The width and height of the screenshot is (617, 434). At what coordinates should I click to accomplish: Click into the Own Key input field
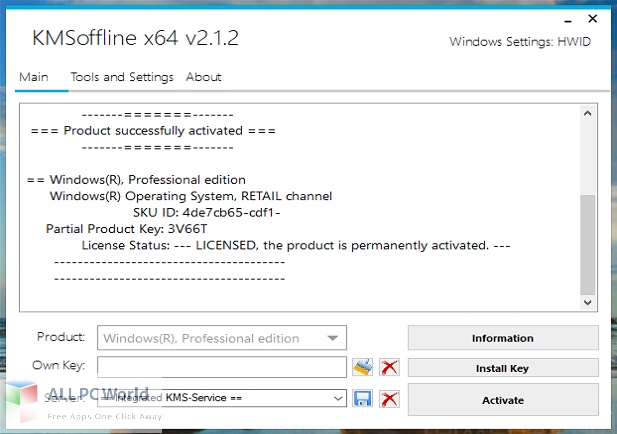point(222,367)
